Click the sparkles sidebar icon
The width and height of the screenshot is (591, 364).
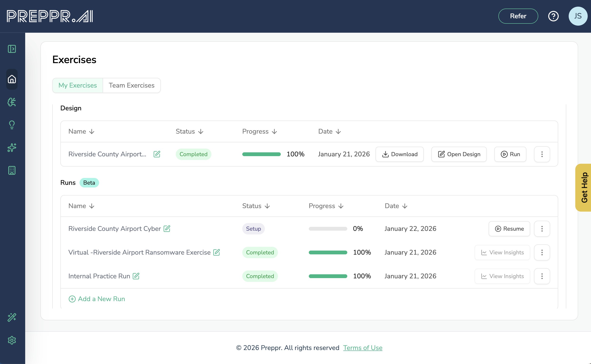point(12,148)
